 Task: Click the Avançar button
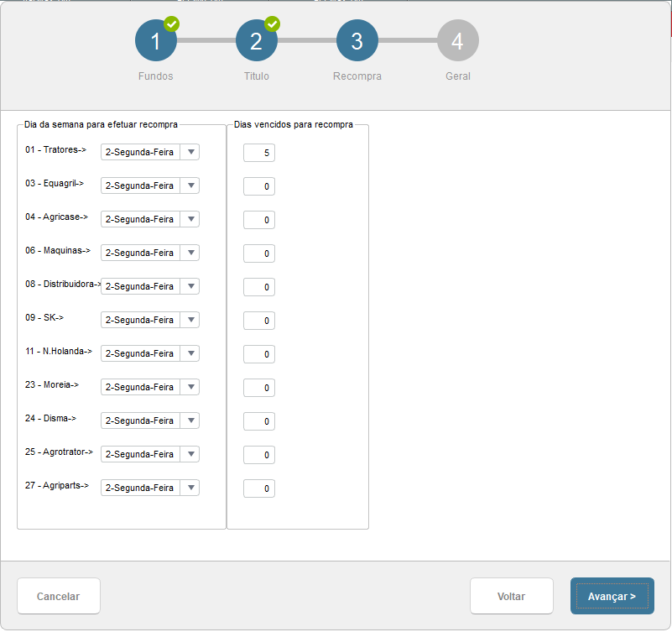[x=612, y=596]
